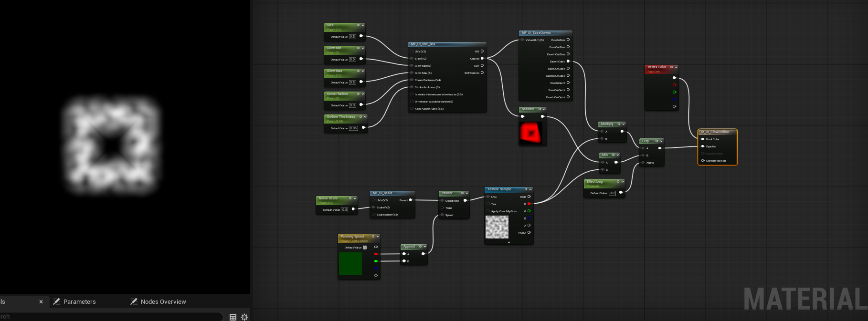Click the Texture Sample red R output pin
This screenshot has height=321, width=868.
click(529, 204)
